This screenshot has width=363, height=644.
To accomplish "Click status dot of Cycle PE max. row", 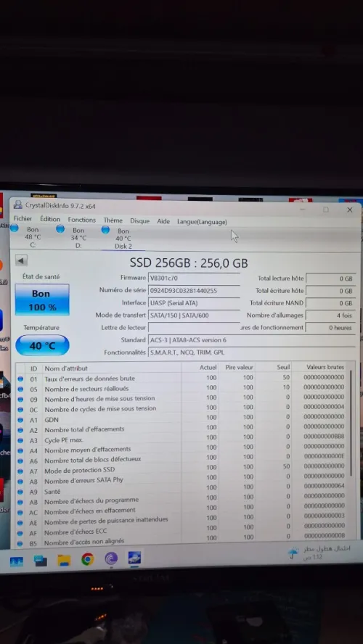I will 20,440.
